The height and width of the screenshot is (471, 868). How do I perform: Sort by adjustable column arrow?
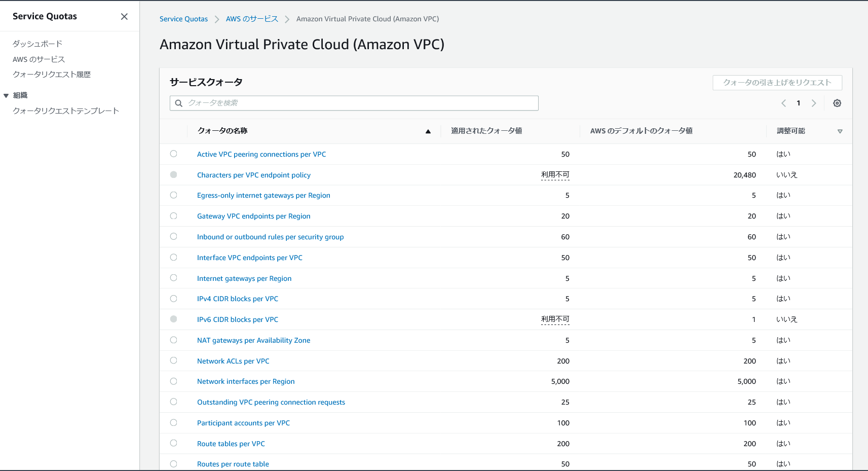coord(840,131)
